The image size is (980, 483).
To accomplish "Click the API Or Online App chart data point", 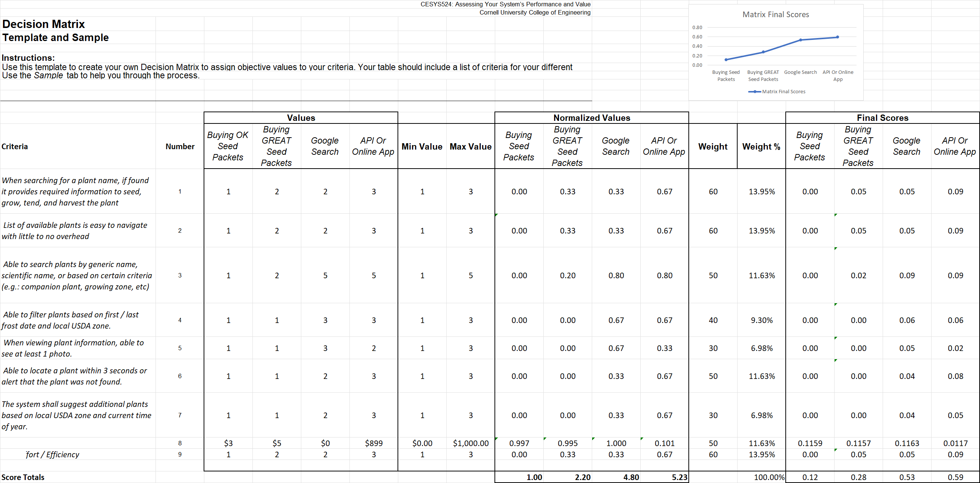I will [837, 37].
